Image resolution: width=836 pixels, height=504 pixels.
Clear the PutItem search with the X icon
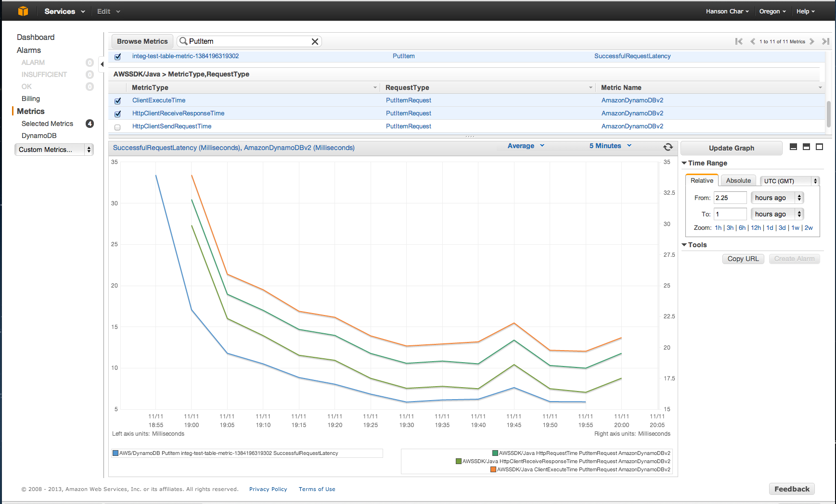pos(315,41)
